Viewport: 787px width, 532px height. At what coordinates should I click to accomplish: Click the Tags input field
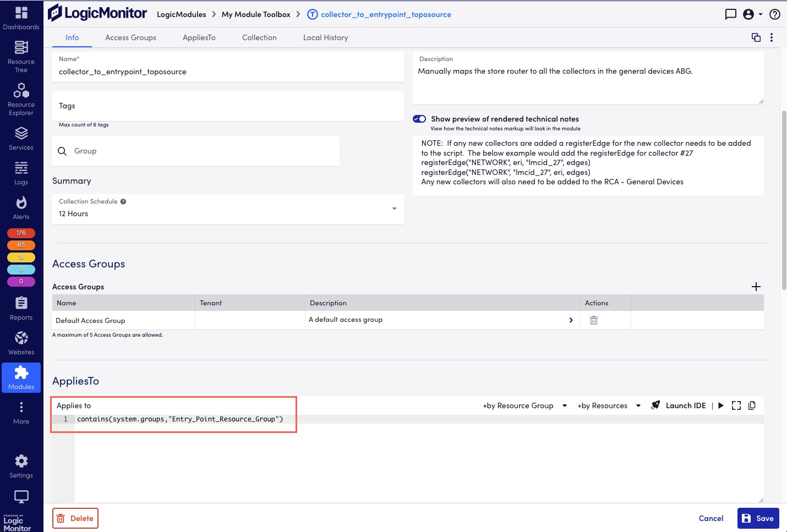point(228,106)
